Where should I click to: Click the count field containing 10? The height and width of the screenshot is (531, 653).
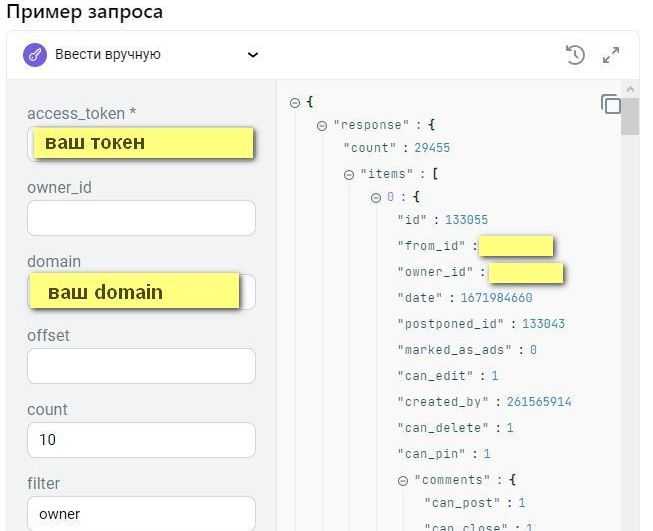(141, 440)
